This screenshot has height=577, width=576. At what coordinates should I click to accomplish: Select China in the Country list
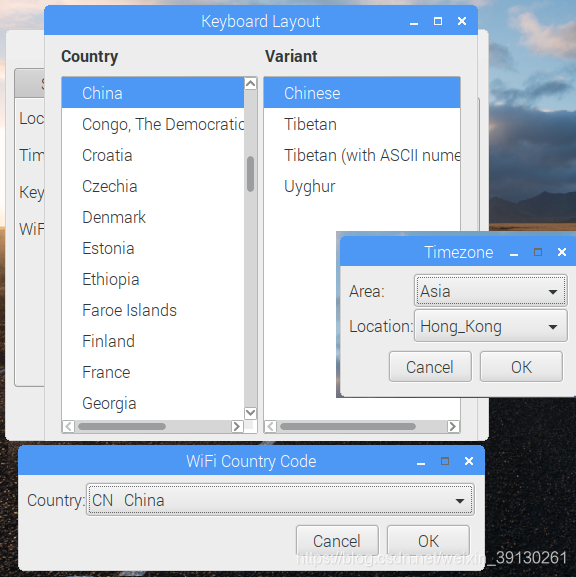153,93
